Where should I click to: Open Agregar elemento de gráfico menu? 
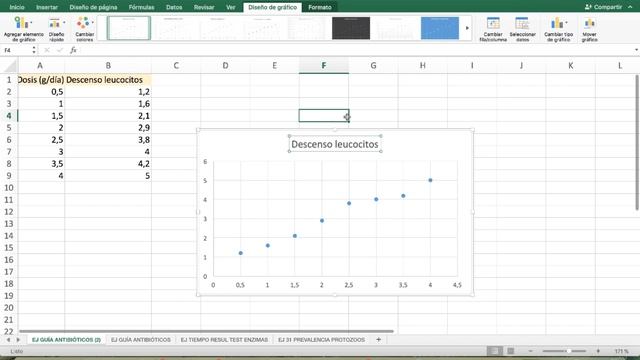(23, 29)
